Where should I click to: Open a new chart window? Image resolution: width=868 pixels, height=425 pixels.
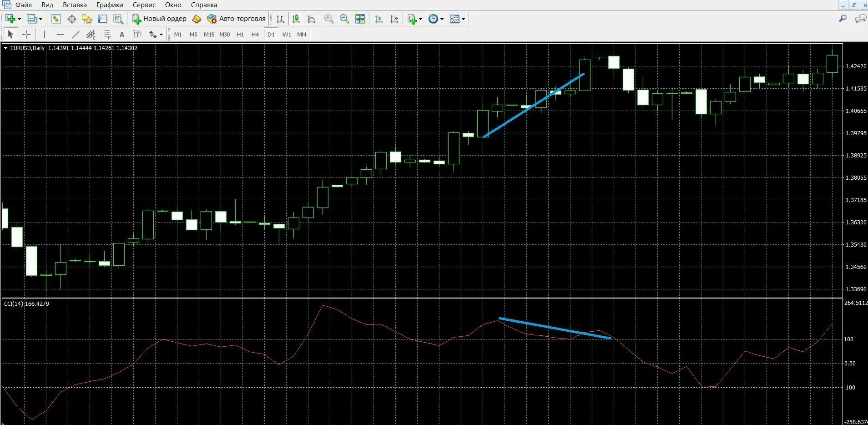[x=10, y=19]
